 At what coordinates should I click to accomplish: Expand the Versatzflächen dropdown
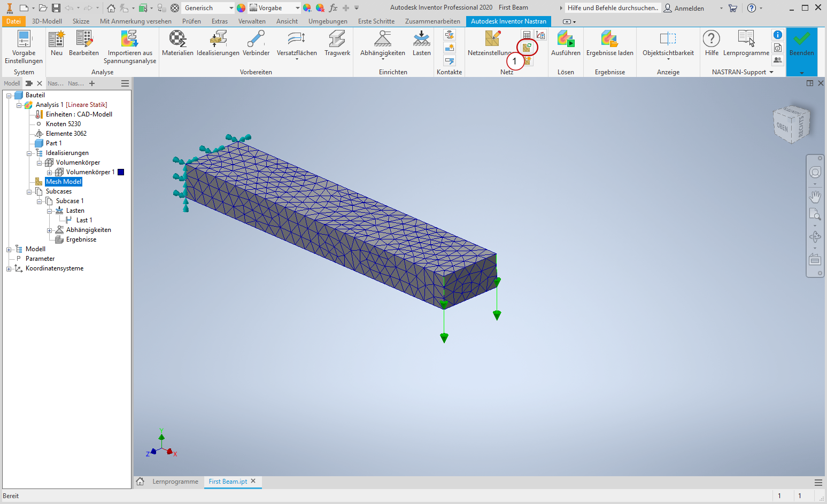pyautogui.click(x=297, y=59)
